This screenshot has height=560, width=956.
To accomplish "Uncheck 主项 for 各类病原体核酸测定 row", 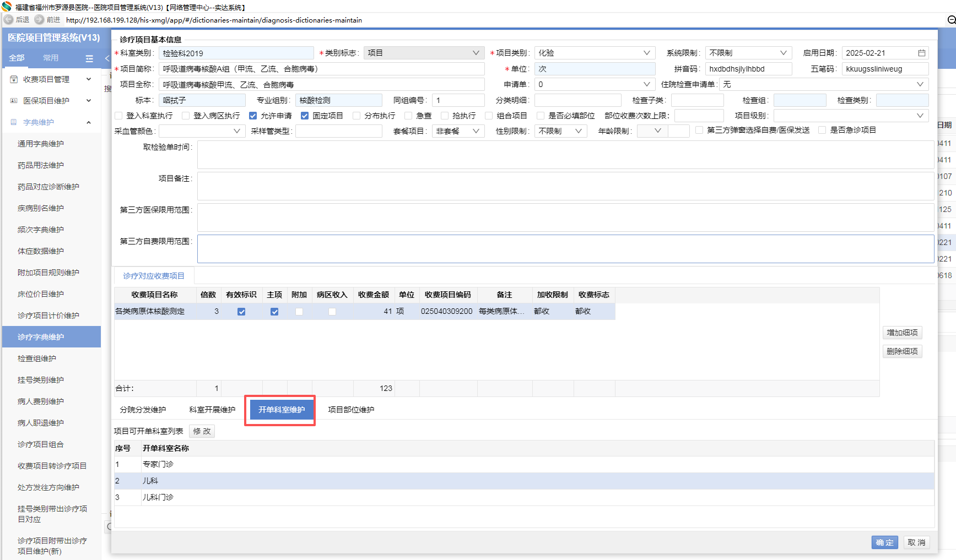I will pyautogui.click(x=274, y=312).
